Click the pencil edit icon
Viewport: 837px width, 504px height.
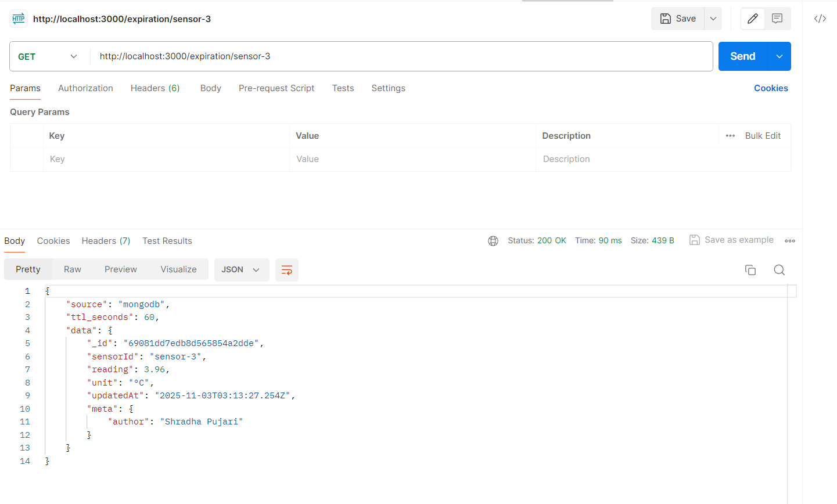pos(753,19)
